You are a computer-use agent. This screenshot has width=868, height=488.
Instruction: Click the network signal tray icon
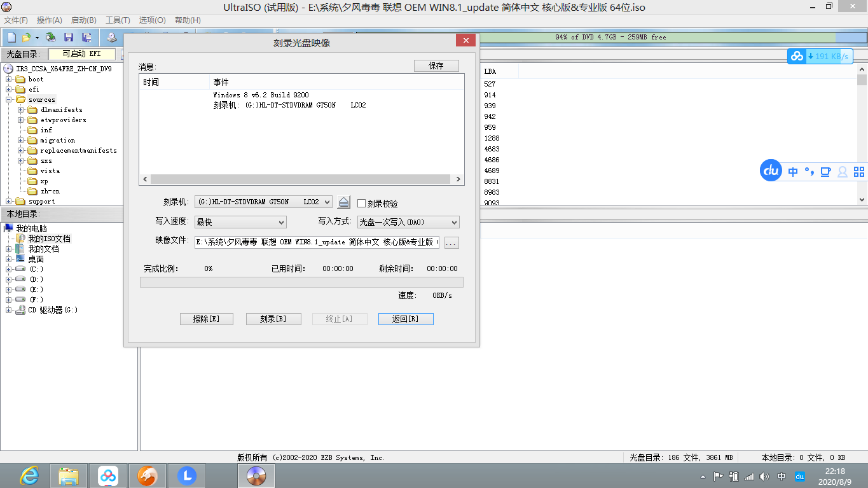pyautogui.click(x=749, y=476)
